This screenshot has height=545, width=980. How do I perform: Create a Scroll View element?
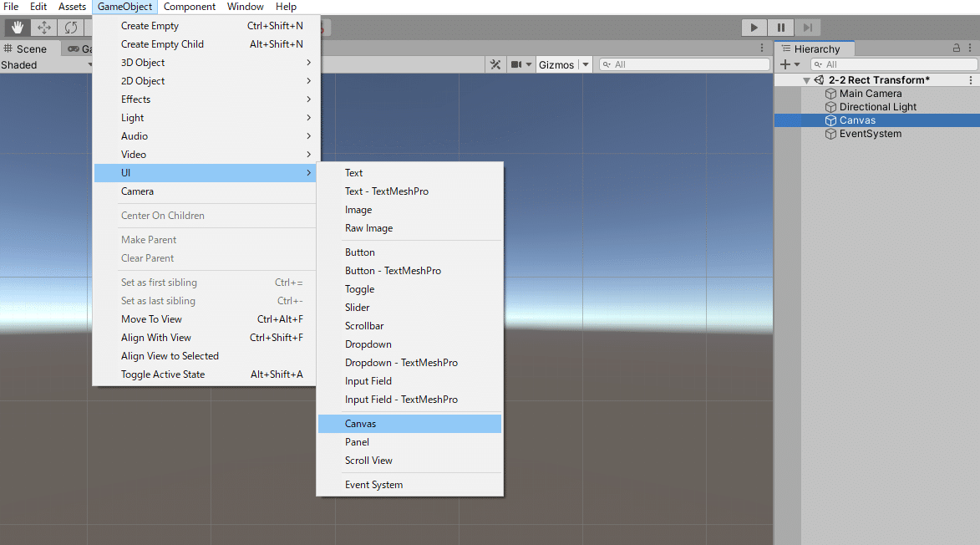pos(409,461)
